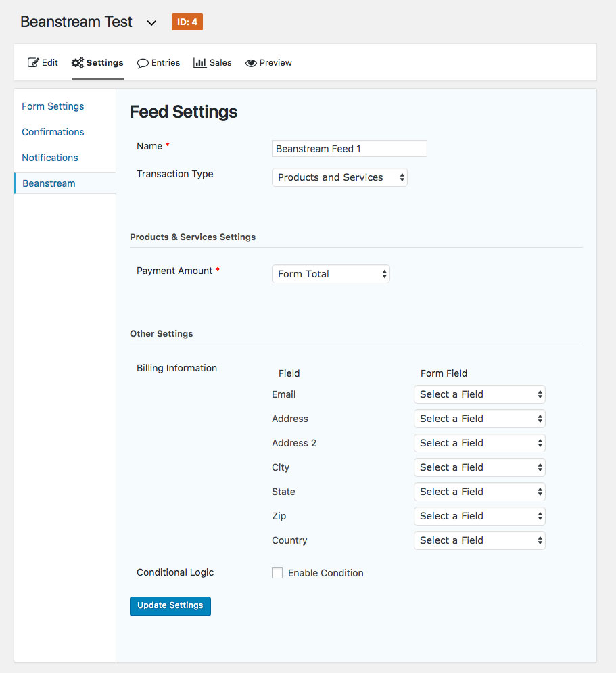Screen dimensions: 616x673
Task: Open the form switcher chevron beside Beanstream Test
Action: tap(151, 23)
